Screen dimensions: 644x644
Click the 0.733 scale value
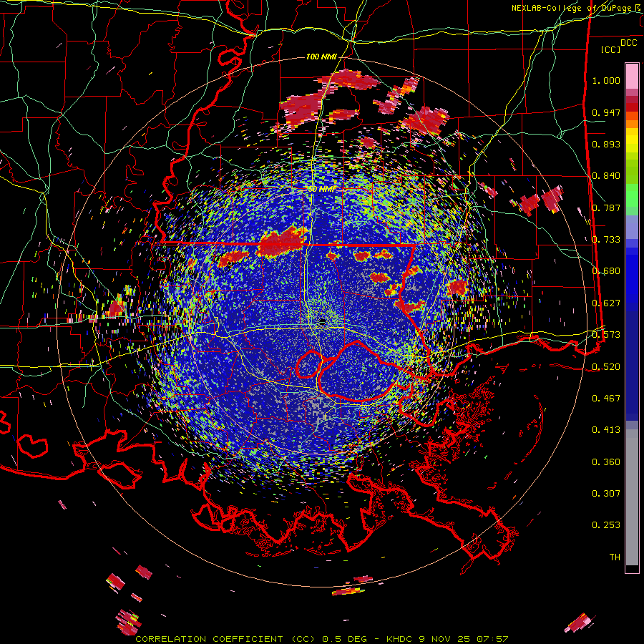click(x=606, y=240)
